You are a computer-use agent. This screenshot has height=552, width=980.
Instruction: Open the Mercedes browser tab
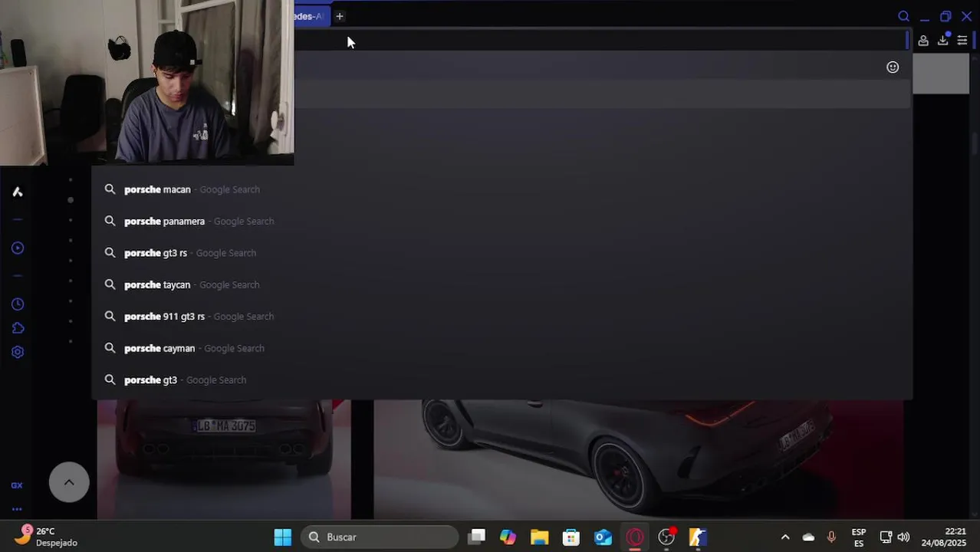click(311, 16)
